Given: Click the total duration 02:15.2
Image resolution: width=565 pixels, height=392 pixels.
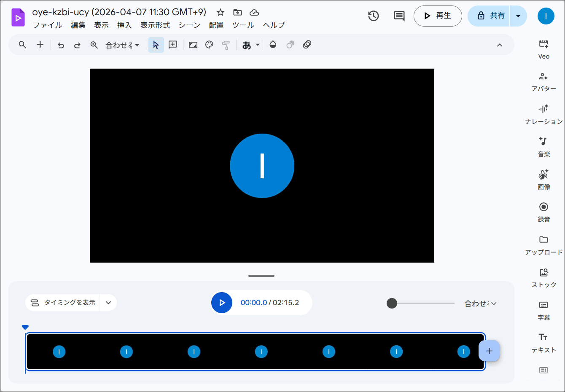Looking at the screenshot, I should coord(286,303).
